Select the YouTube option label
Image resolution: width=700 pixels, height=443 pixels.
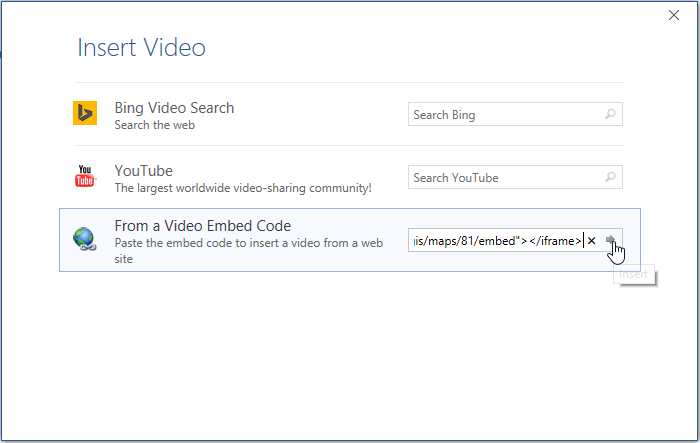(x=143, y=171)
